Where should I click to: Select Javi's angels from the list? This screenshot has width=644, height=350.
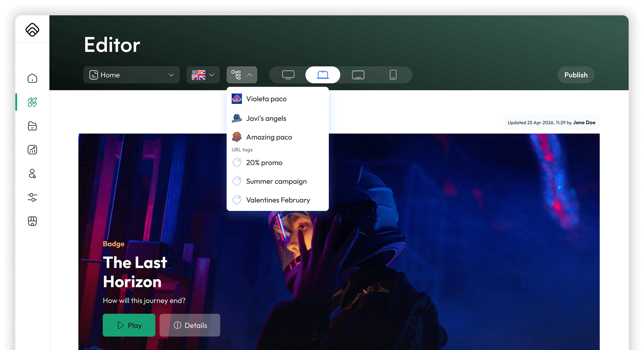point(278,118)
